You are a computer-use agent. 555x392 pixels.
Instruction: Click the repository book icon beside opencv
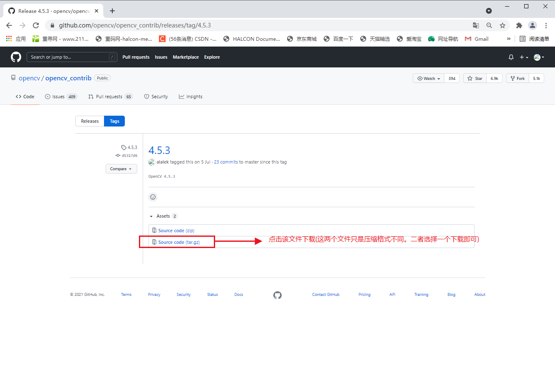[13, 78]
